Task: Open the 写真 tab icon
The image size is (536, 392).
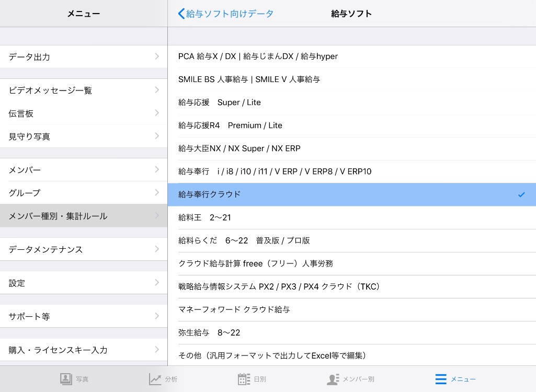Action: click(x=66, y=379)
